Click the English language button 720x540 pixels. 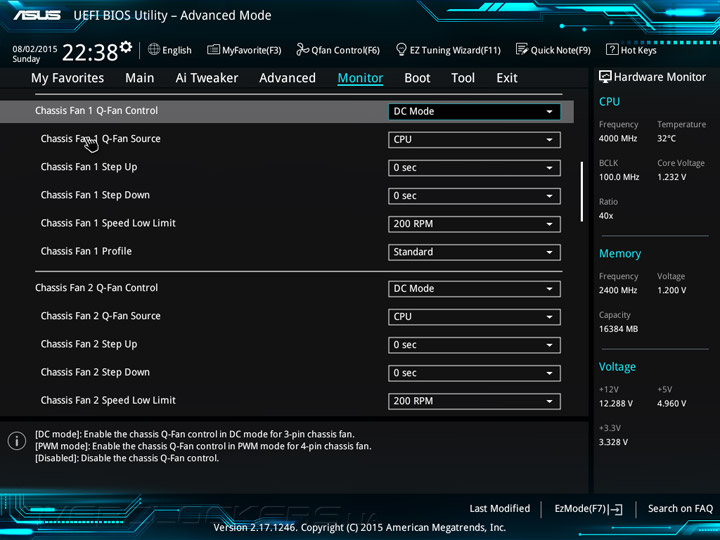point(177,50)
